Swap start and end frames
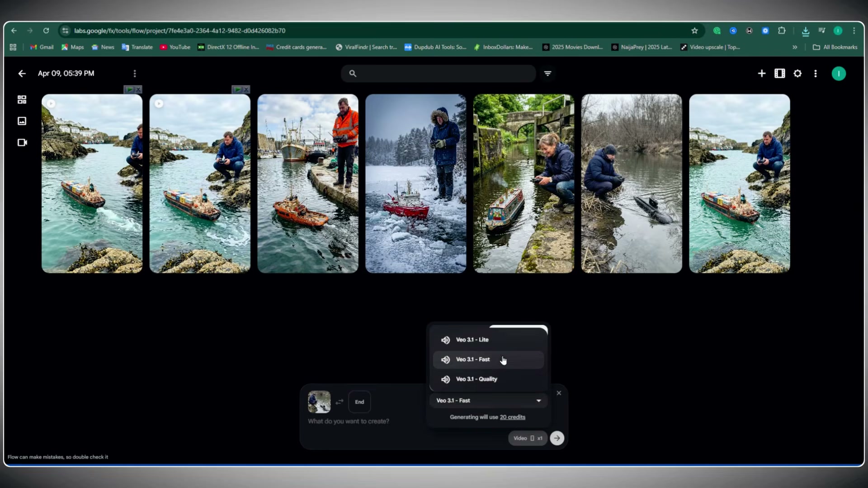This screenshot has height=488, width=868. [340, 402]
